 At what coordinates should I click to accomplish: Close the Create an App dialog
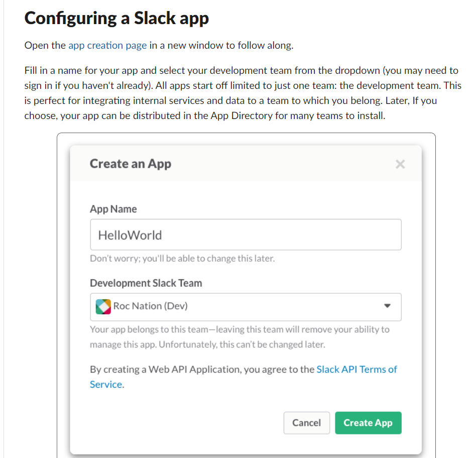click(x=400, y=164)
